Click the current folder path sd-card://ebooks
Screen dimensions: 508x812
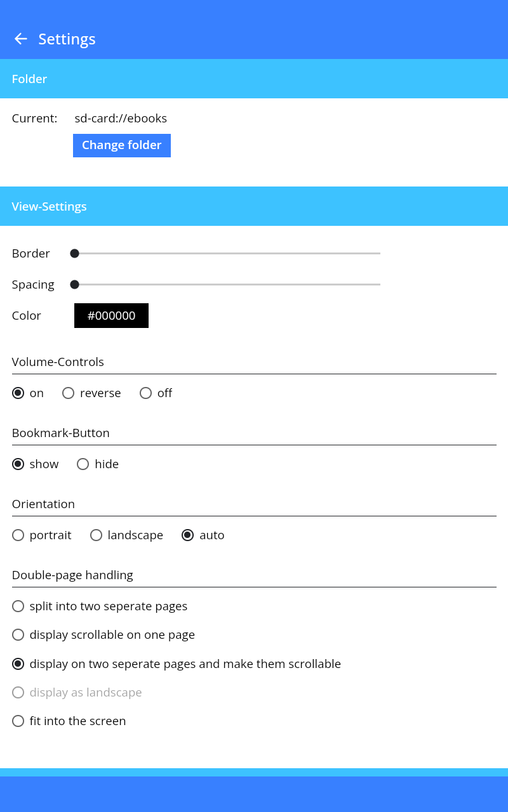point(121,118)
